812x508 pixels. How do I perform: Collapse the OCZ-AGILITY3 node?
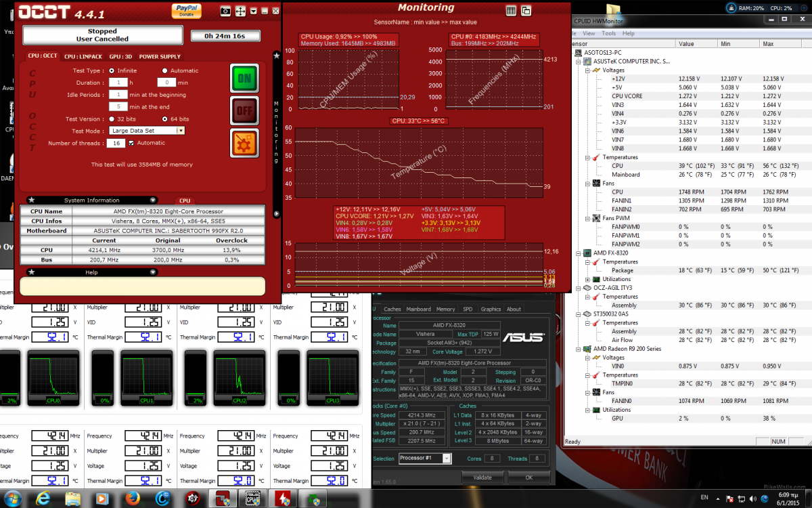point(579,288)
